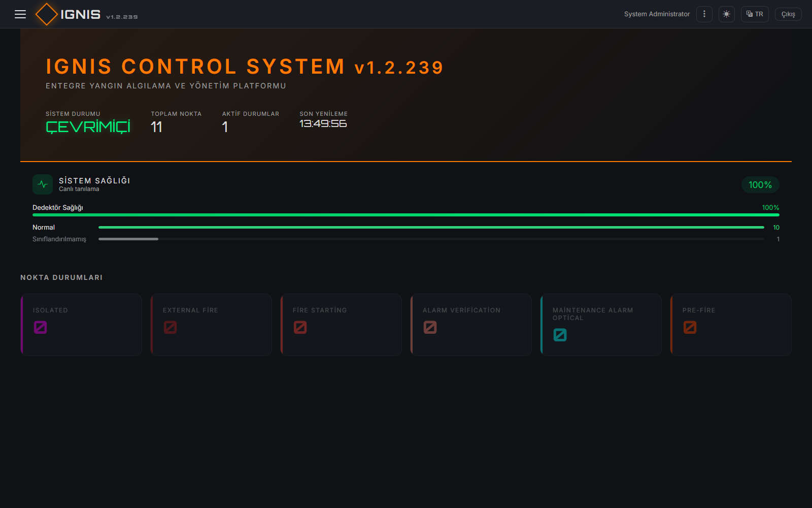Click the Çıkış logout button
The height and width of the screenshot is (508, 812).
[788, 14]
